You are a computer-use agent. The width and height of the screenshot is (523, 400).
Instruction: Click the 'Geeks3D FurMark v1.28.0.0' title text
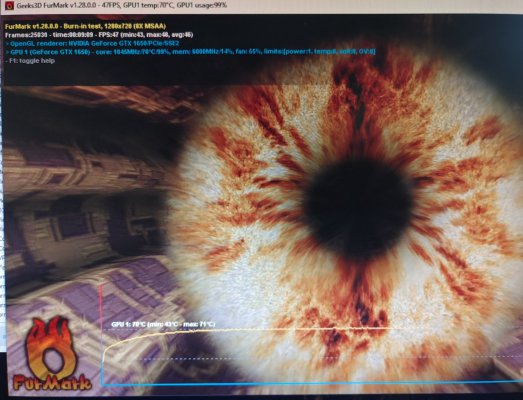[122, 5]
